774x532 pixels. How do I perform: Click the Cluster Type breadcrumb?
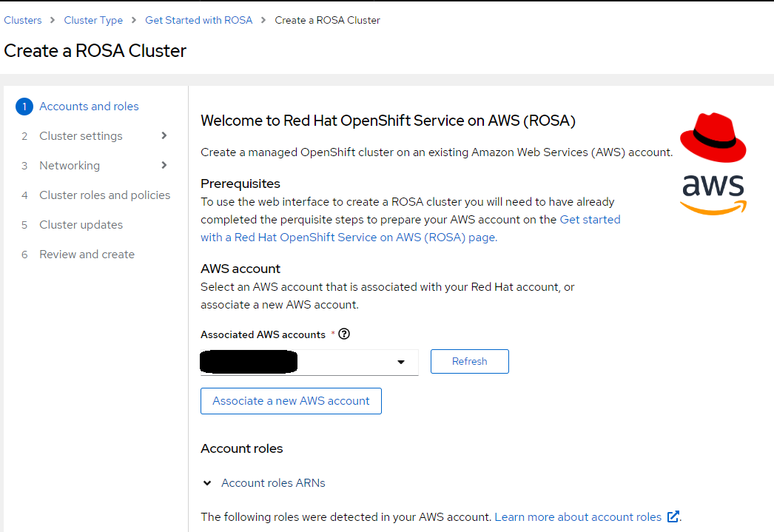(x=93, y=20)
